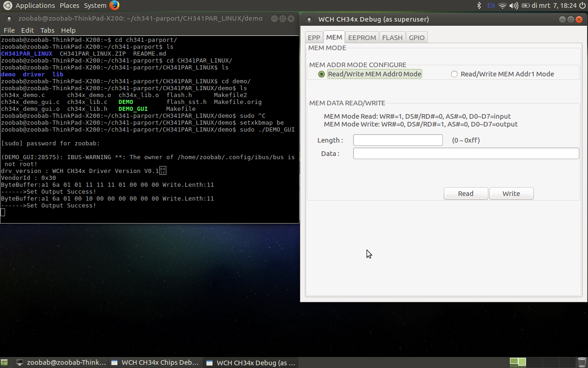
Task: Open the Bluetooth indicator
Action: point(479,6)
